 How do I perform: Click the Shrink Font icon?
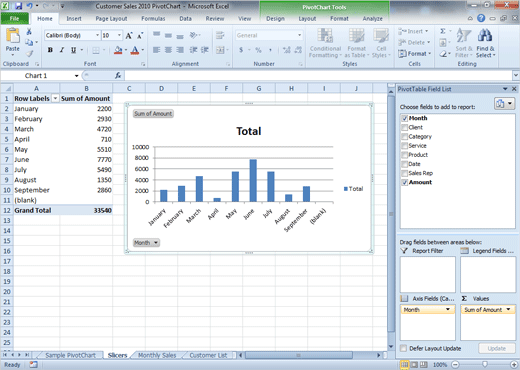tap(140, 35)
